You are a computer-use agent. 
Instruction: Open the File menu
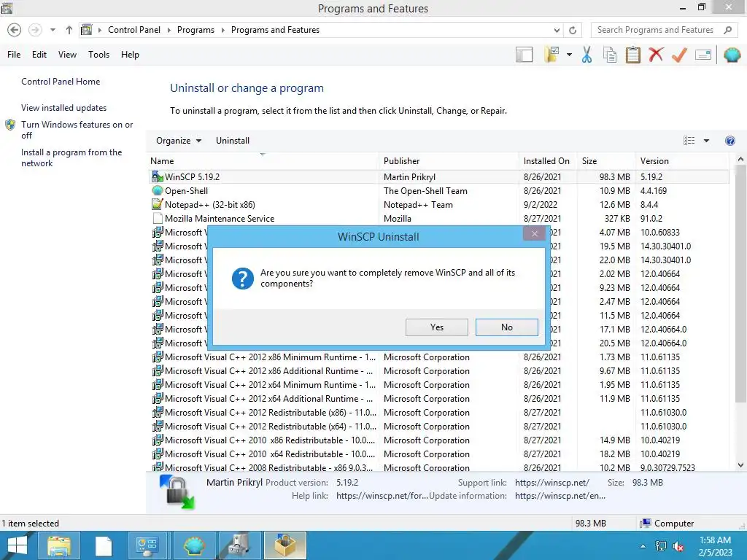coord(14,55)
